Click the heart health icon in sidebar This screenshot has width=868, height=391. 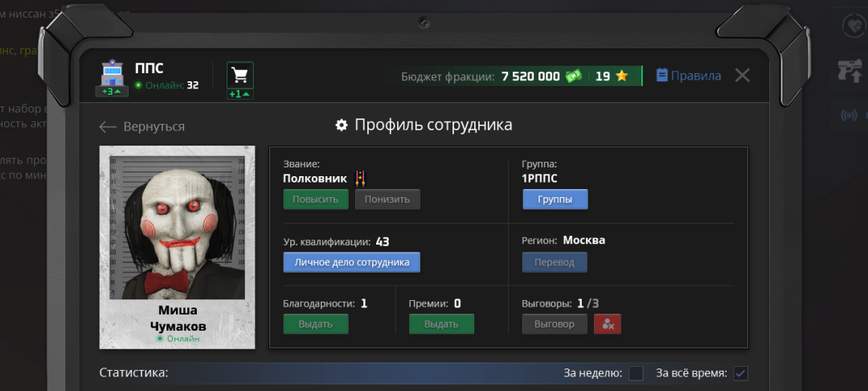point(854,26)
